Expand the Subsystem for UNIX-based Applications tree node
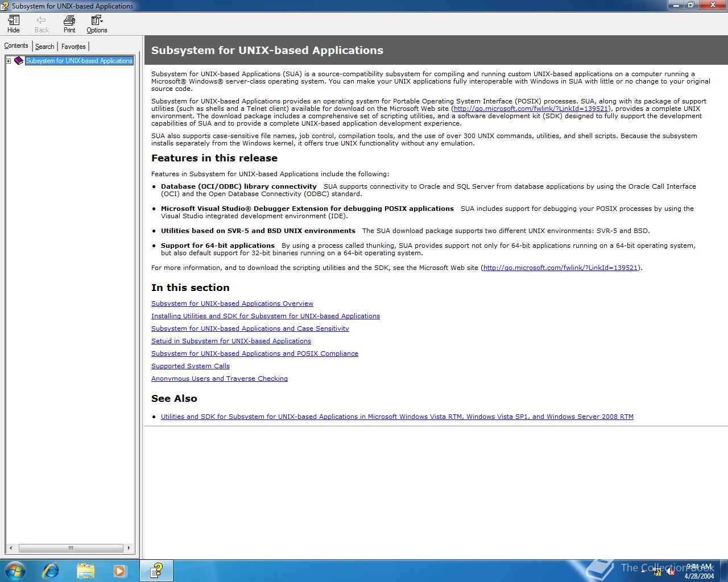The width and height of the screenshot is (728, 582). click(x=9, y=61)
